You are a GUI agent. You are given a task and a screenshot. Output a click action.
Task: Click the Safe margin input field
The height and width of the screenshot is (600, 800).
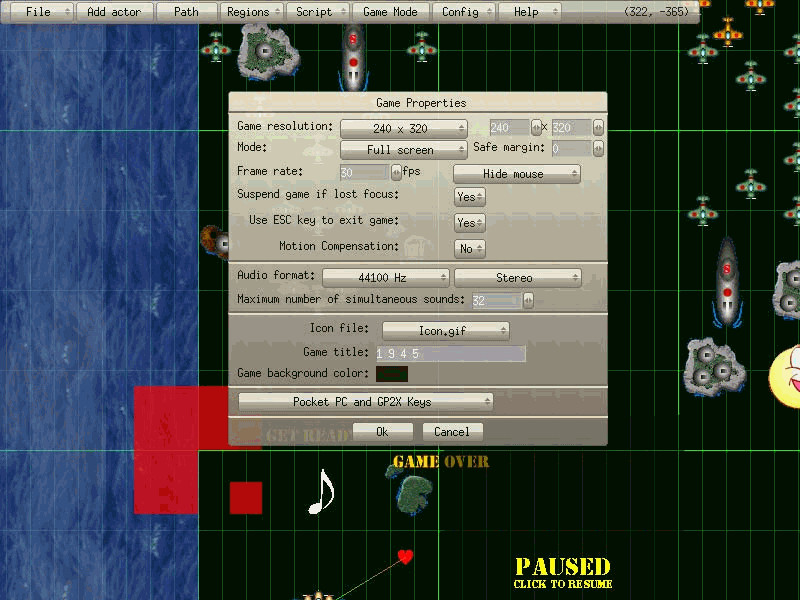571,148
